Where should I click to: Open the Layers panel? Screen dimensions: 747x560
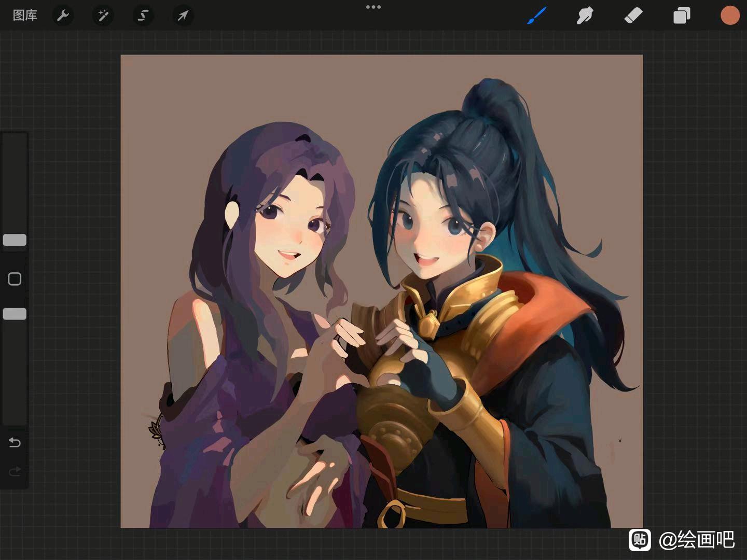point(682,16)
